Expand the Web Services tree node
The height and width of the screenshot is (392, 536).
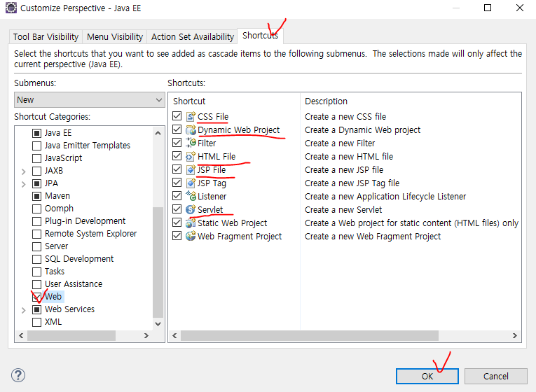point(23,310)
